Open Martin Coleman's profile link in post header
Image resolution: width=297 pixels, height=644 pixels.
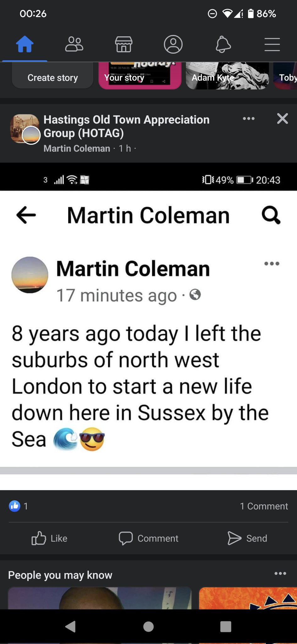(77, 148)
